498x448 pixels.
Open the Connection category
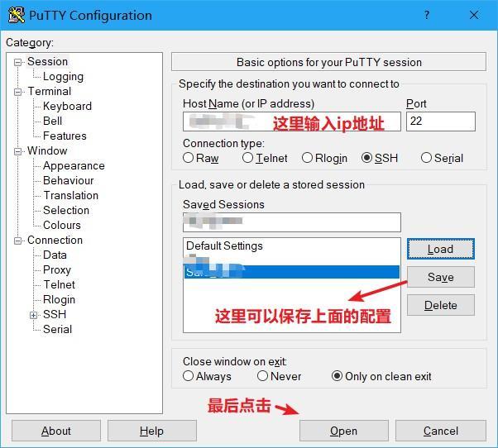point(55,241)
